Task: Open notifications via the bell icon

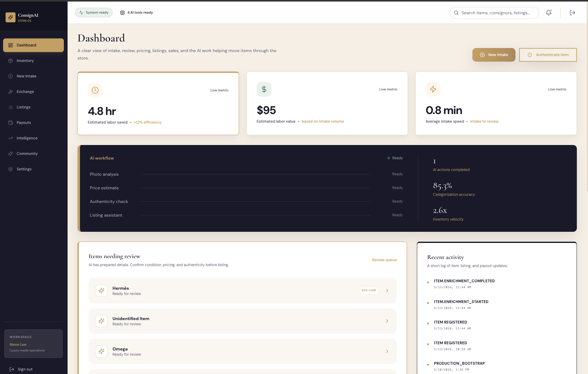Action: (549, 13)
